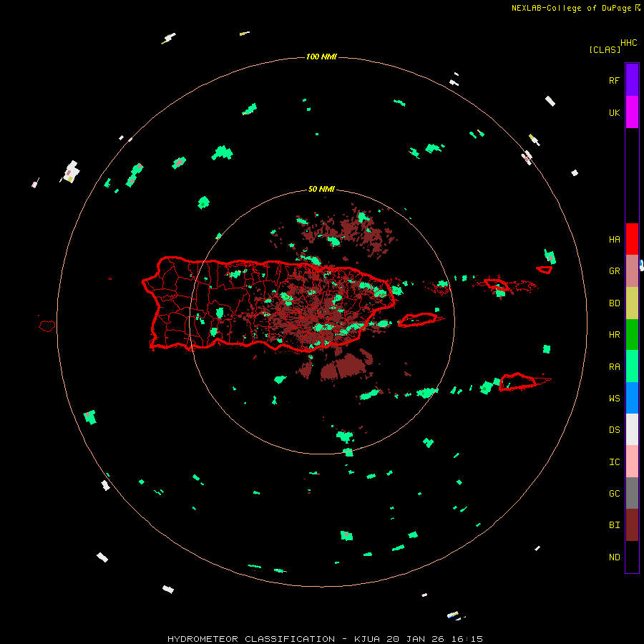Click the BI brown legend swatch
Viewport: 644px width, 644px height.
point(632,525)
